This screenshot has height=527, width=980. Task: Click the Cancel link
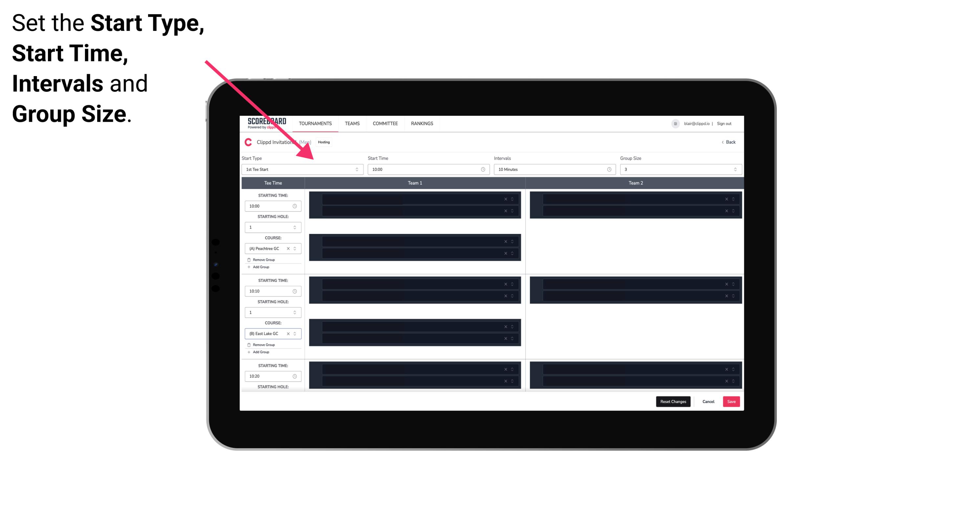708,401
